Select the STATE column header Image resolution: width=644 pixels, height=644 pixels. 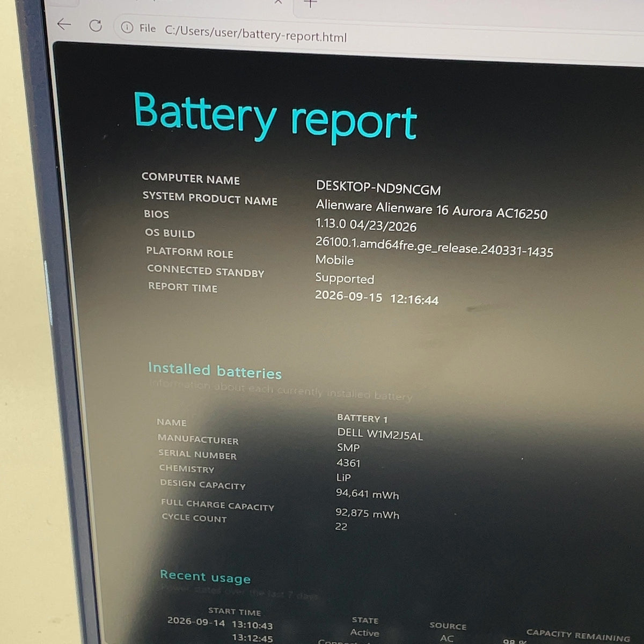365,620
